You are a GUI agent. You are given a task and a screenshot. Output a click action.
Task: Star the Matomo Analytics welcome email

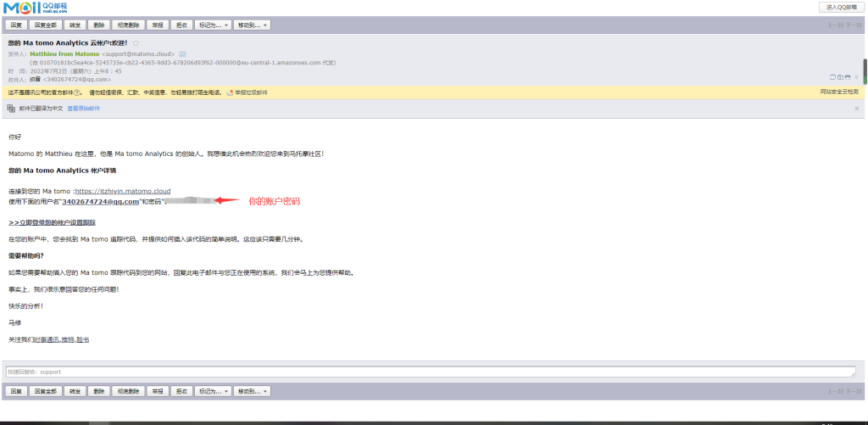[136, 42]
